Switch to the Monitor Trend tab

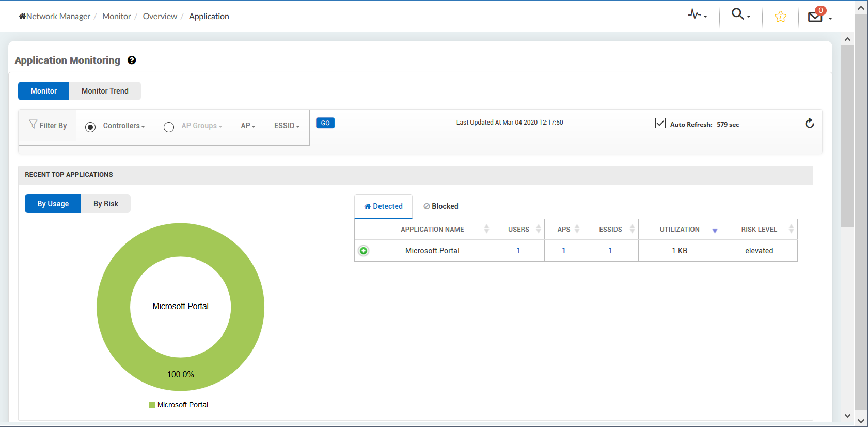[105, 91]
